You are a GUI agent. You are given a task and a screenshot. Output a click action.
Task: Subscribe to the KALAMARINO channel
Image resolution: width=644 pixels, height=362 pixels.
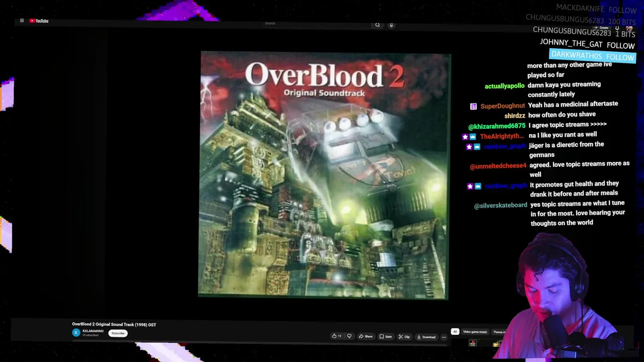tap(118, 333)
